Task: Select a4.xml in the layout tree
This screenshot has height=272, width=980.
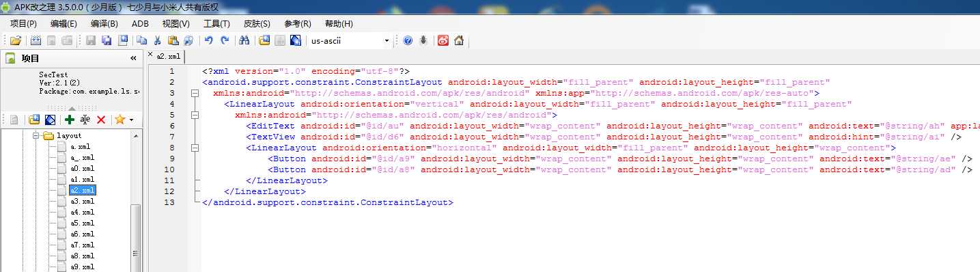Action: point(82,213)
